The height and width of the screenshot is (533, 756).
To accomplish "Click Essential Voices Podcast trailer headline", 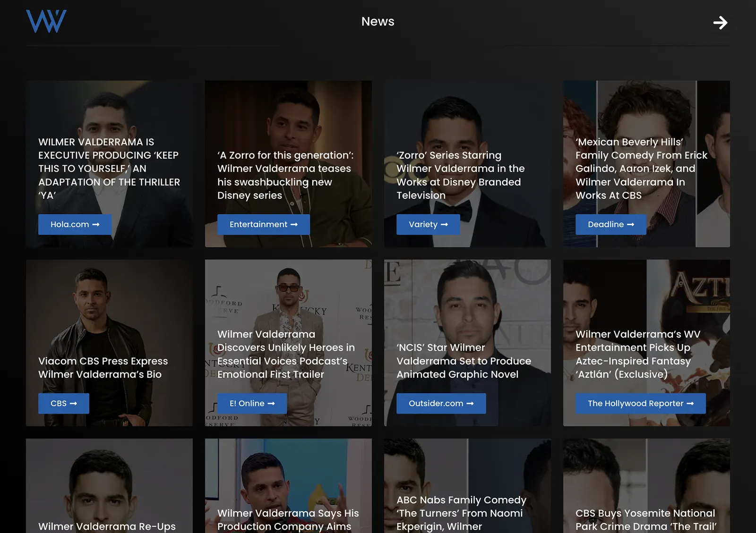I will [286, 354].
